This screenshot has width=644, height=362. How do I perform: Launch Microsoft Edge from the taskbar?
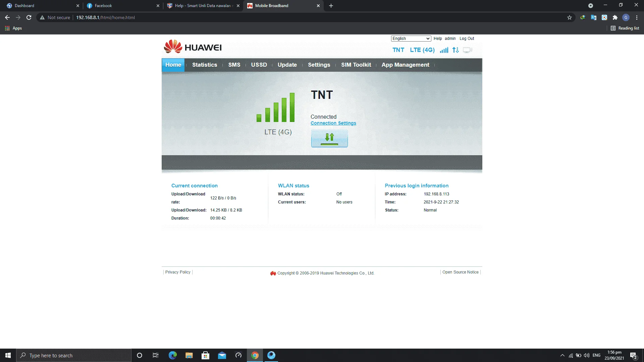(172, 355)
